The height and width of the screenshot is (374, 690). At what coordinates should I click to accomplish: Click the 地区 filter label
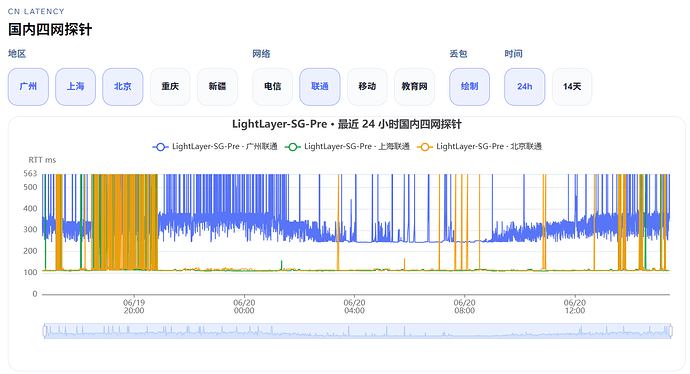tap(17, 54)
